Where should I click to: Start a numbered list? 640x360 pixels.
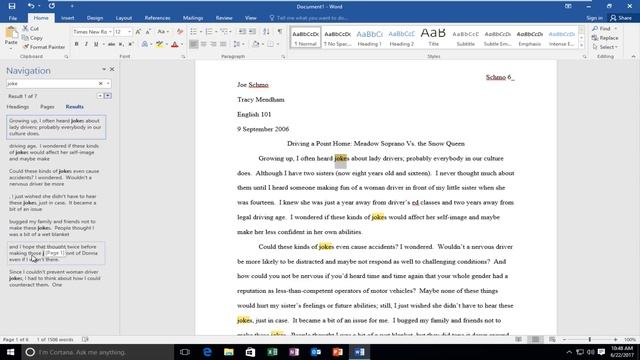pos(209,31)
